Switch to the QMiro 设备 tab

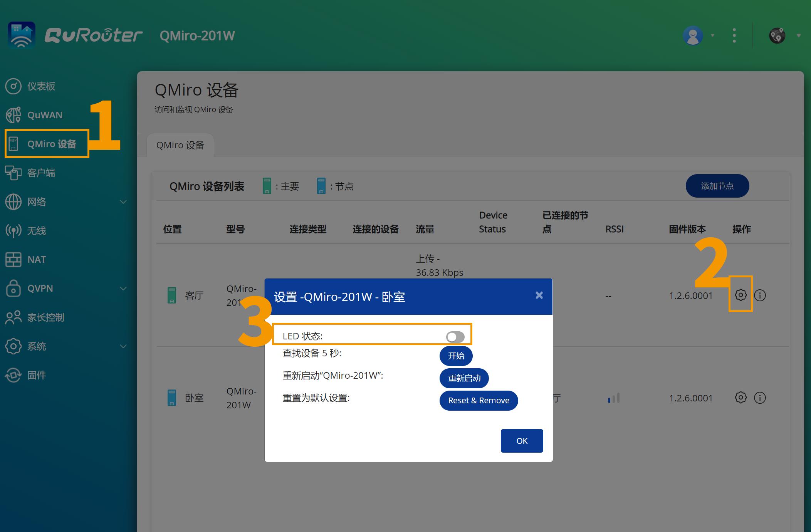pos(180,145)
